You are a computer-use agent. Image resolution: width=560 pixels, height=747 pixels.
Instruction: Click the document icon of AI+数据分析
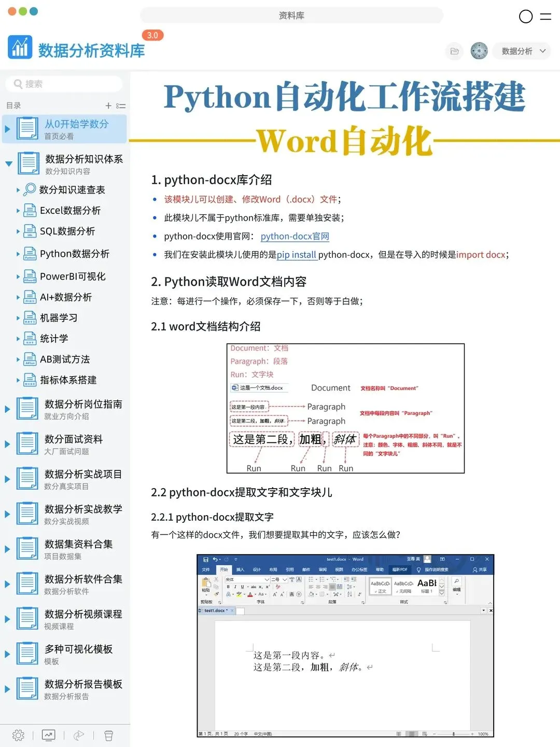[30, 297]
